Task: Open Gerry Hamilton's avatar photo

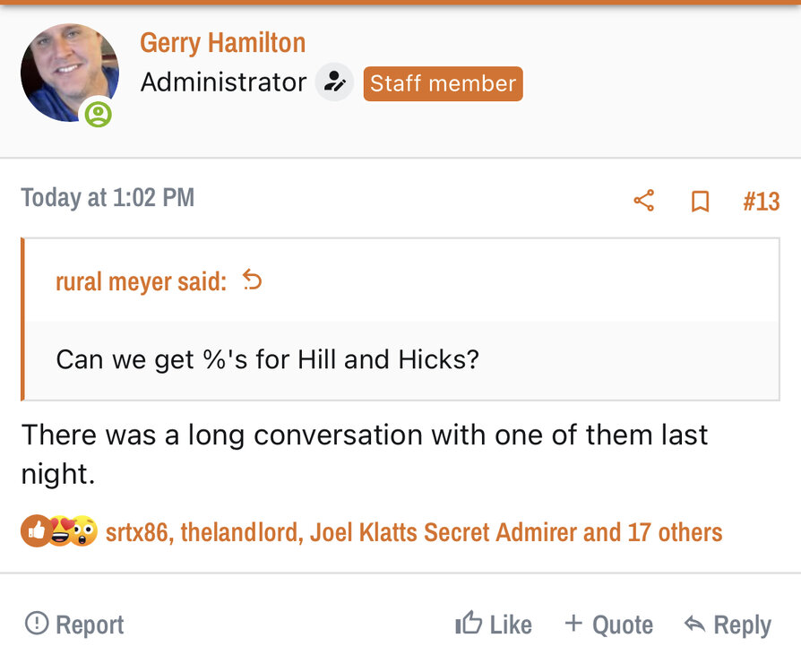Action: (x=69, y=73)
